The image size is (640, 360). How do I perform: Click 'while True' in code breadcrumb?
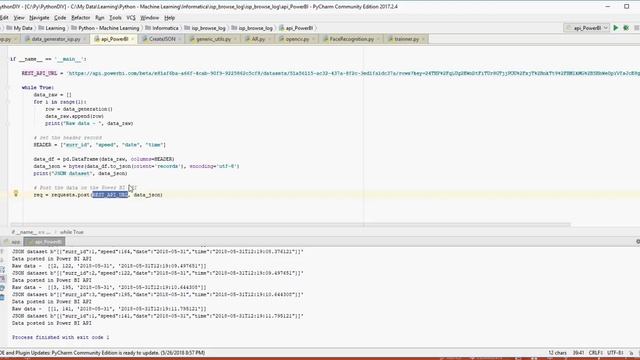tap(72, 232)
